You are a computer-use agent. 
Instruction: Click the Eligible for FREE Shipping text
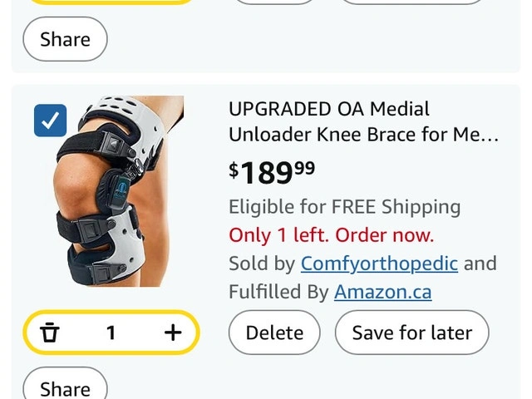(344, 207)
